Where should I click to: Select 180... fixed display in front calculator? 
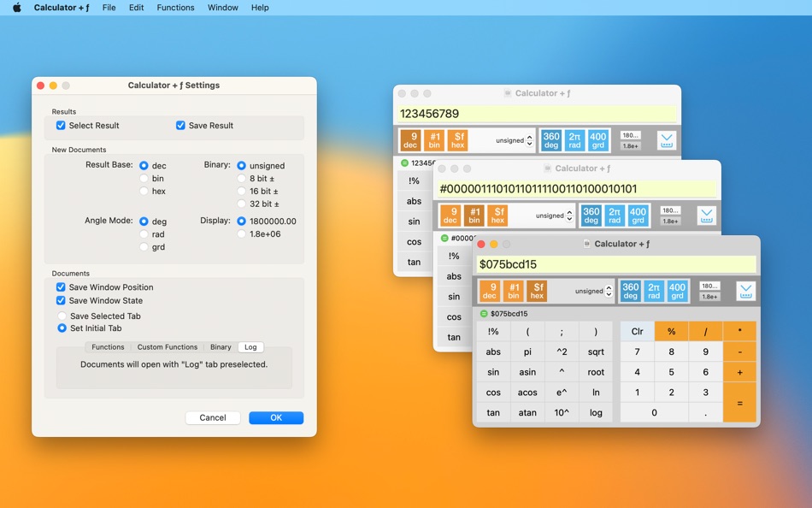[709, 286]
